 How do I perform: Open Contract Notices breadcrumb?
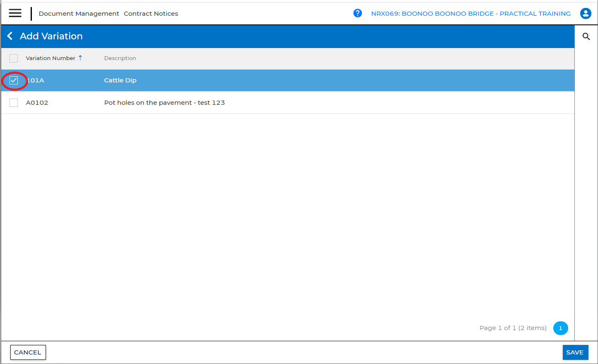point(151,14)
